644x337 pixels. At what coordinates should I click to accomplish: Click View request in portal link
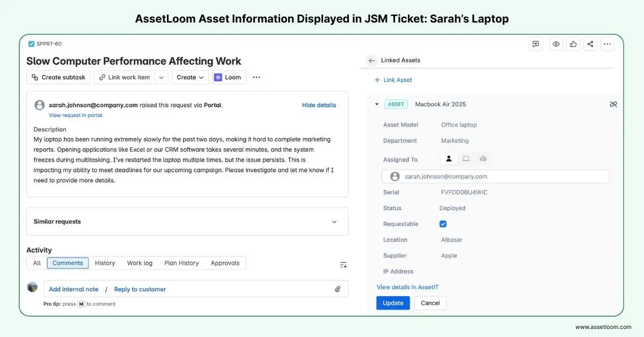[x=76, y=115]
